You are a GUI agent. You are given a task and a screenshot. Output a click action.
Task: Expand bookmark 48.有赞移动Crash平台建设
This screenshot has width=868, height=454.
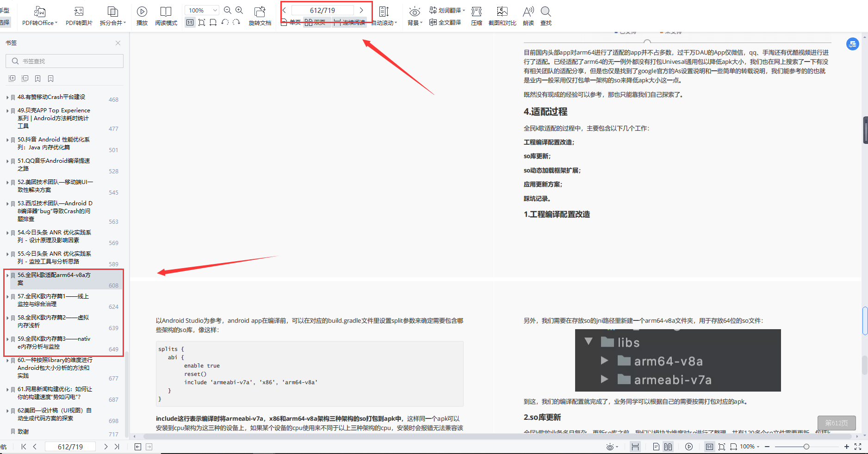(x=7, y=98)
